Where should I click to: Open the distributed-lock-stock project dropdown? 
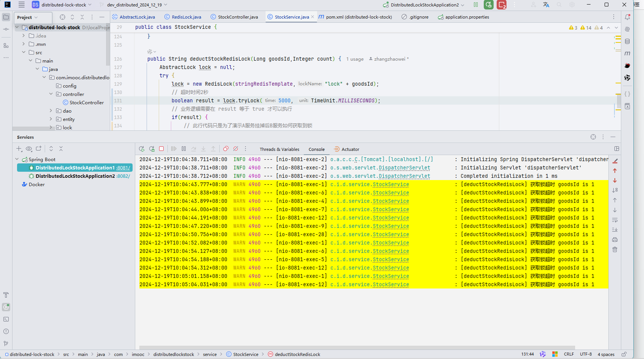click(x=62, y=5)
